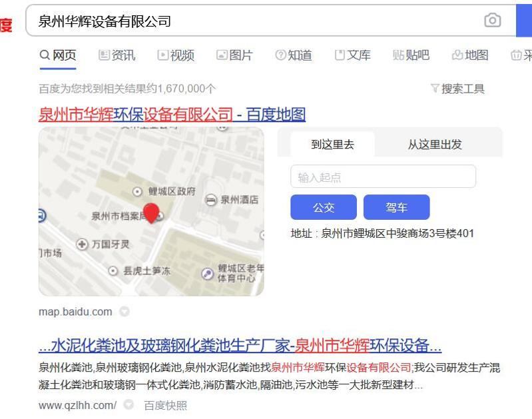Click the 驾车 route button

397,207
